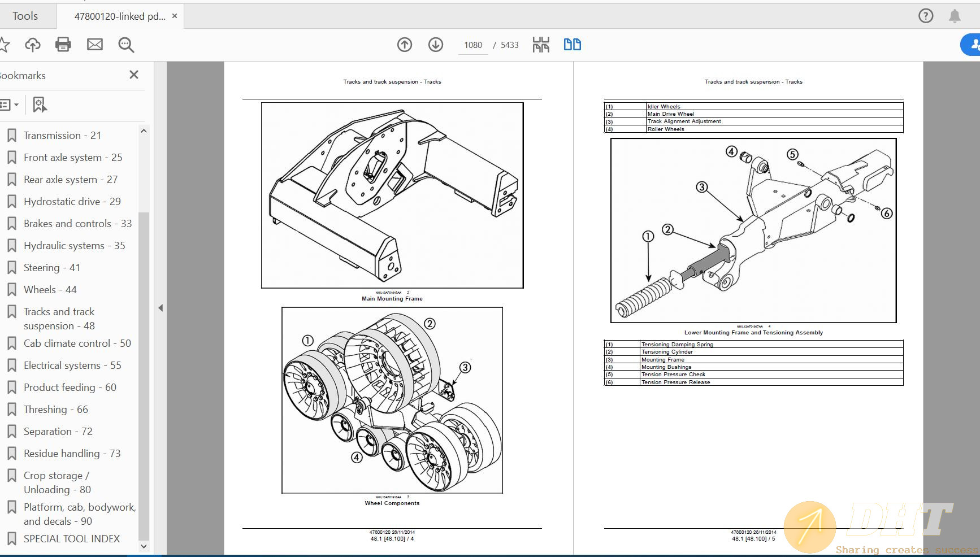This screenshot has height=557, width=980.
Task: Click the bookmarks panel scrollbar thumb
Action: tap(144, 376)
